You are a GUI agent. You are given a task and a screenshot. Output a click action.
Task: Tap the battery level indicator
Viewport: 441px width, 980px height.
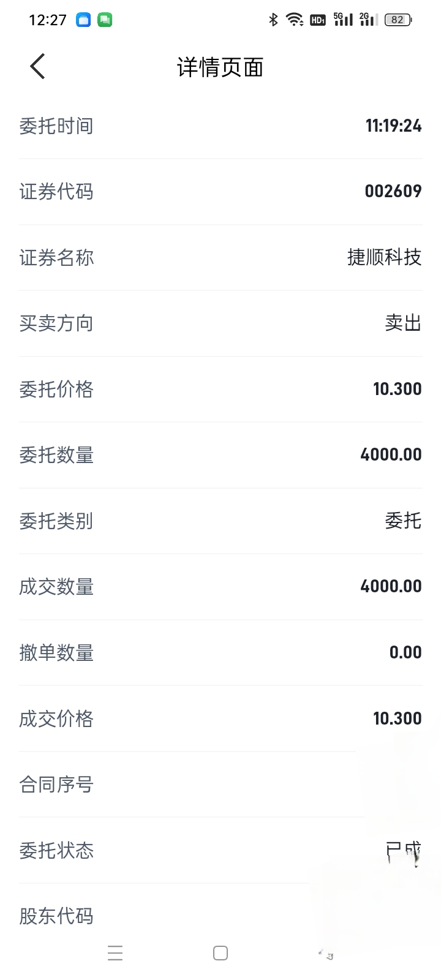tap(398, 20)
